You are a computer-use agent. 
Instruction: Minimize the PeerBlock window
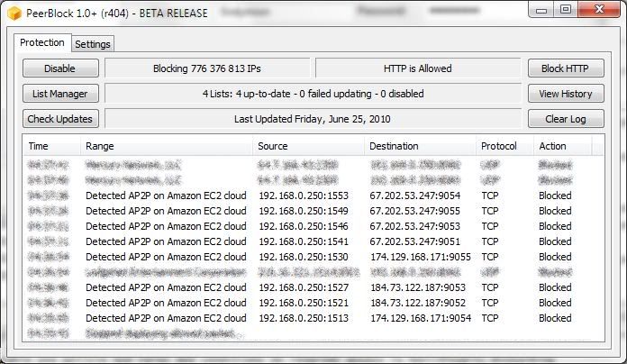(x=541, y=10)
